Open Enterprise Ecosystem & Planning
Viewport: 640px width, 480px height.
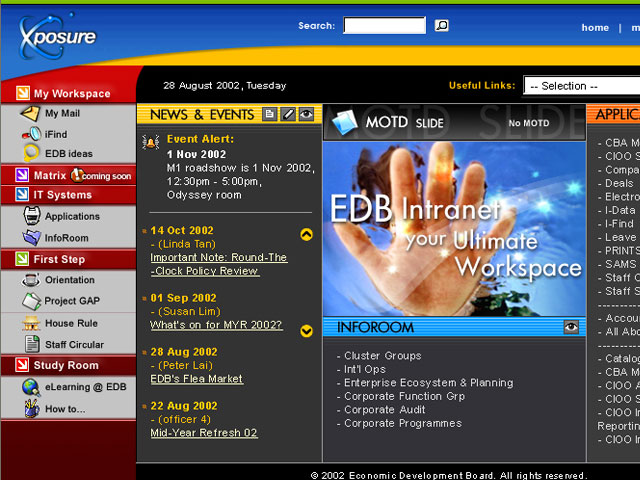[429, 383]
